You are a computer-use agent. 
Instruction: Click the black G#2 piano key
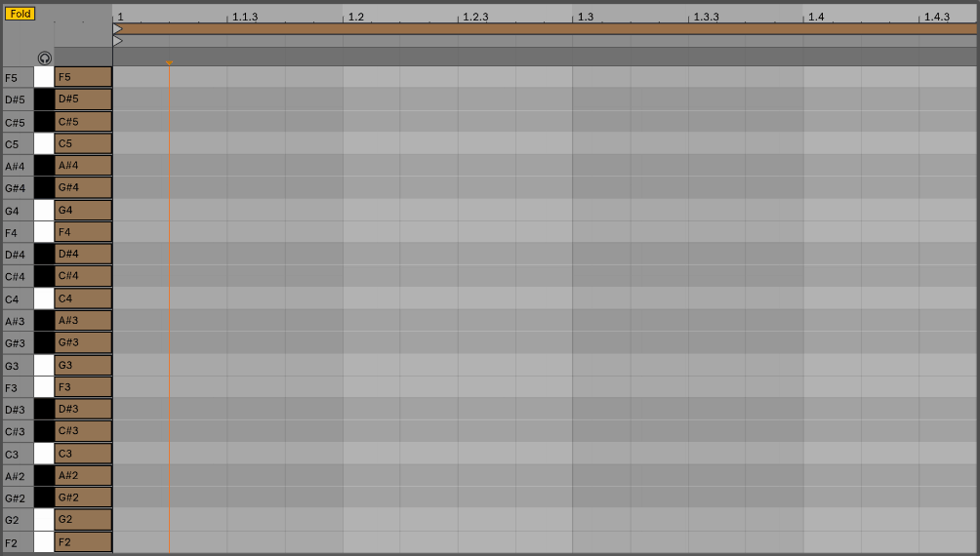[44, 497]
